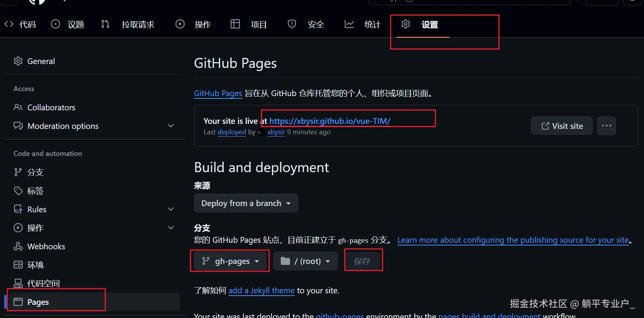Expand the sidebar 操作 section chevron
644x318 pixels.
(x=171, y=228)
